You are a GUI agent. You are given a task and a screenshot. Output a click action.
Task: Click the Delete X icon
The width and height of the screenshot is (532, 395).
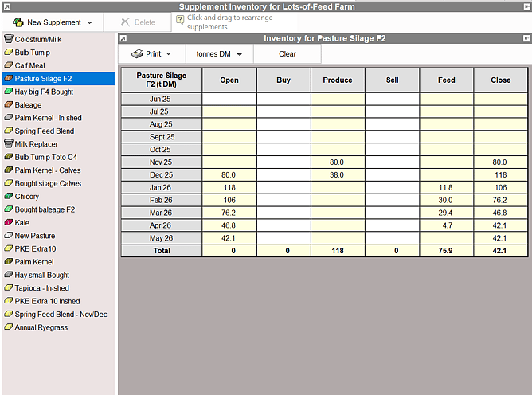125,22
